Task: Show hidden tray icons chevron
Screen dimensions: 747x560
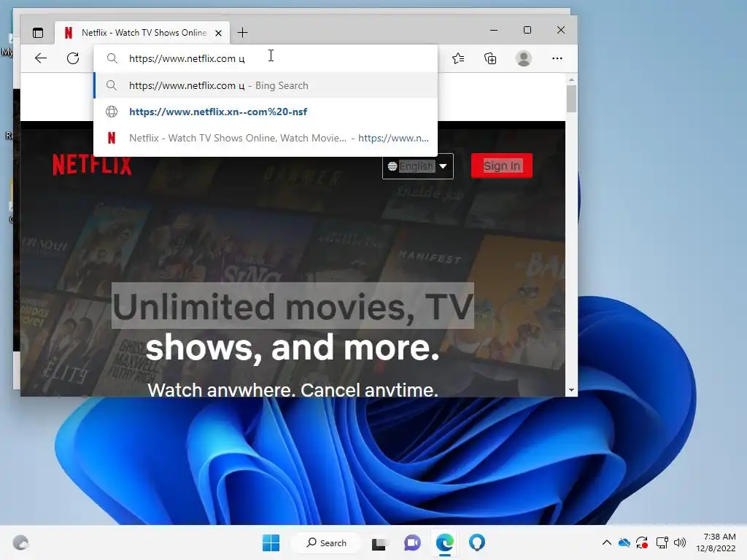Action: [x=606, y=542]
